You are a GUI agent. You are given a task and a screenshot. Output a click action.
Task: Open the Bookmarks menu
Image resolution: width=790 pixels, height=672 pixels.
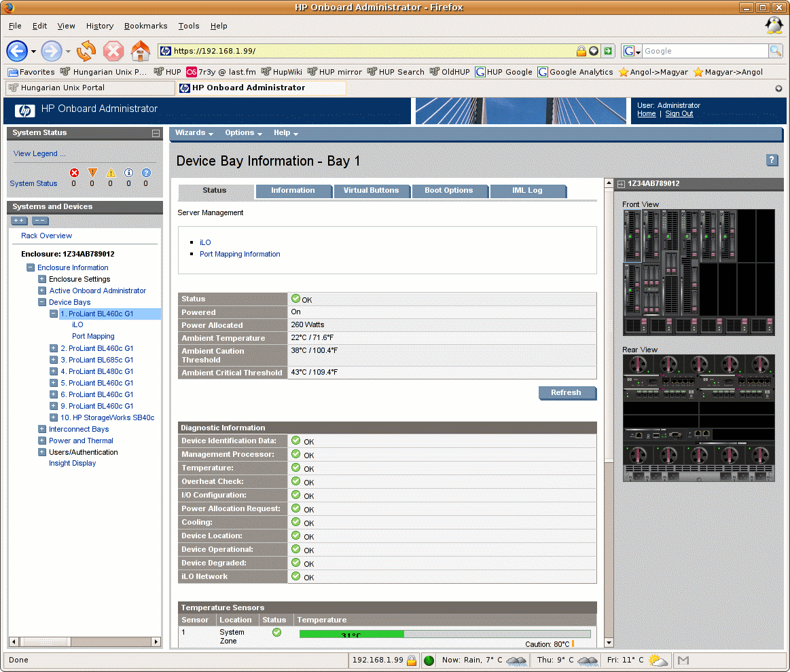[145, 26]
